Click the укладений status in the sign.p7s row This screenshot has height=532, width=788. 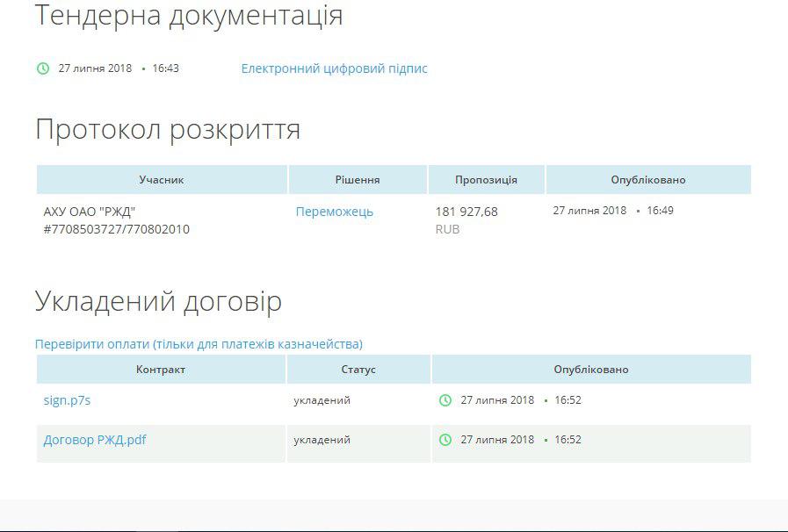(x=322, y=400)
